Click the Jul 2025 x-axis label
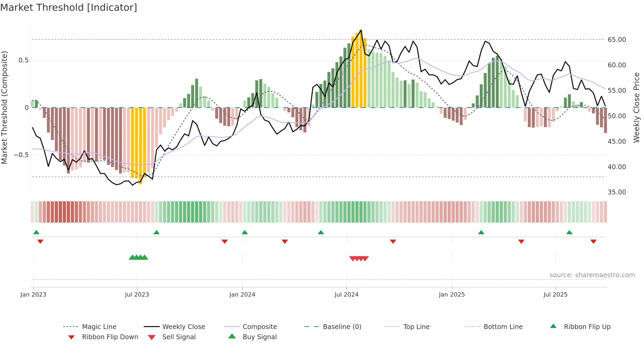Image resolution: width=644 pixels, height=362 pixels. point(555,295)
